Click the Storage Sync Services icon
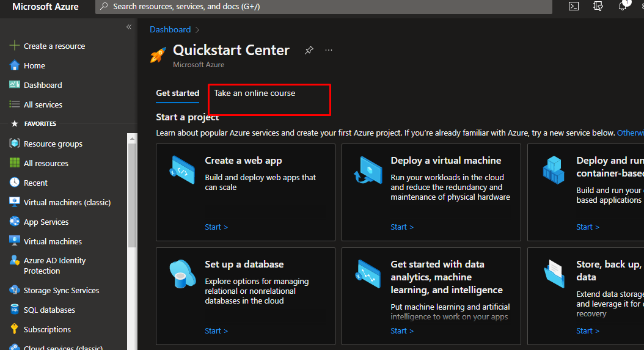This screenshot has width=644, height=350. [15, 290]
